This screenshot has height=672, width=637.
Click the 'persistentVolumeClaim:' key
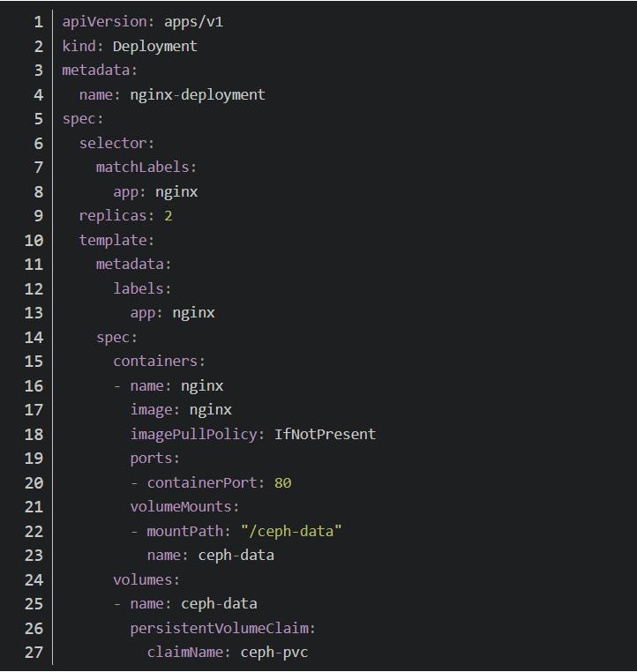(223, 628)
